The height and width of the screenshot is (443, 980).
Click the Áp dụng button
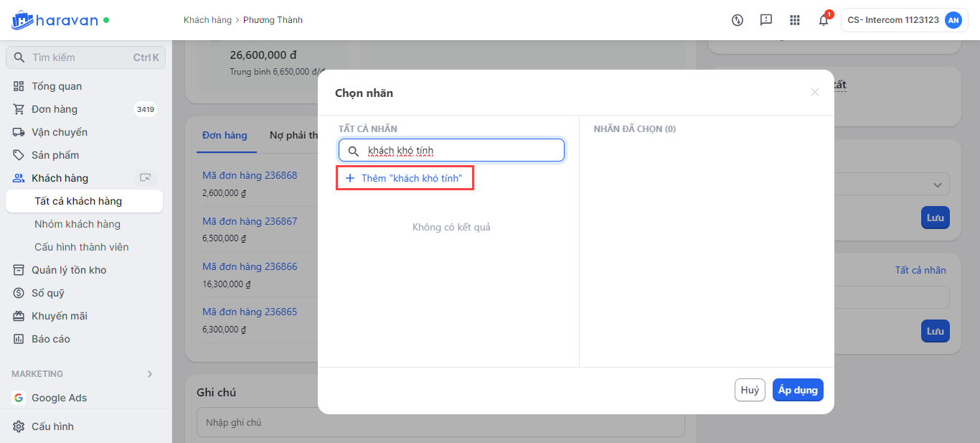click(x=798, y=390)
